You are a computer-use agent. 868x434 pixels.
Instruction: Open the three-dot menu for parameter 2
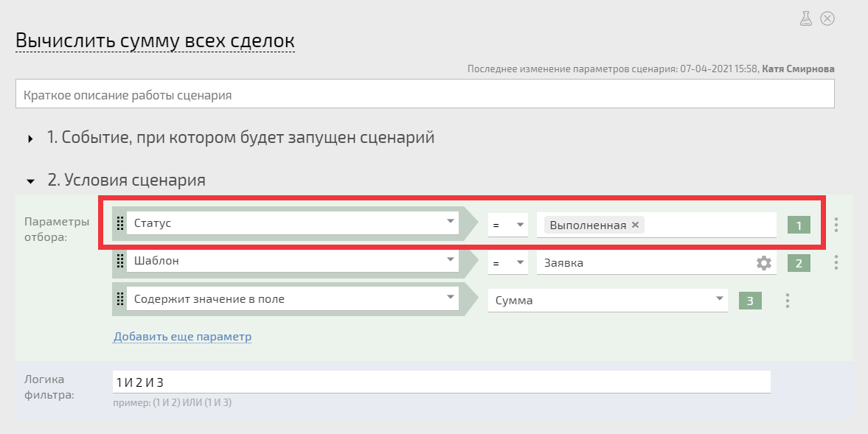pos(836,262)
